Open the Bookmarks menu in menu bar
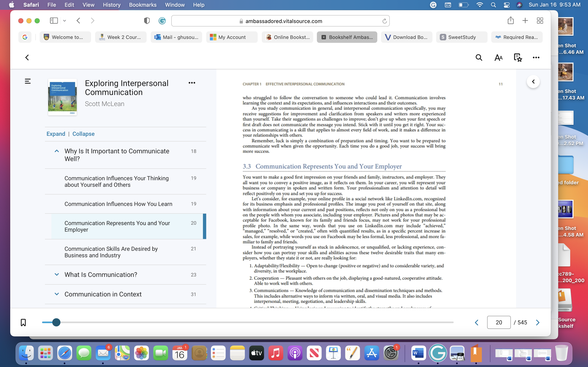The image size is (588, 367). (x=143, y=5)
